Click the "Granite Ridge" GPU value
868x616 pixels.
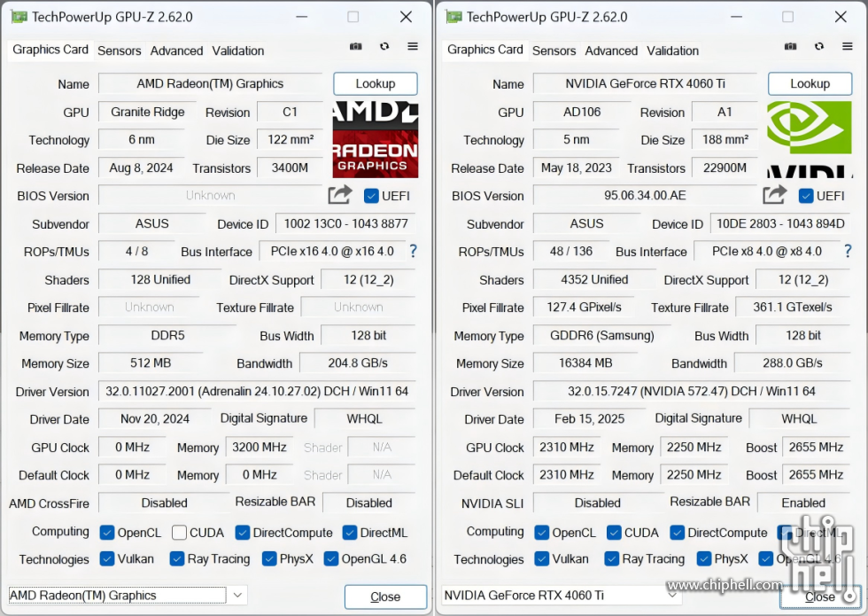click(x=148, y=112)
